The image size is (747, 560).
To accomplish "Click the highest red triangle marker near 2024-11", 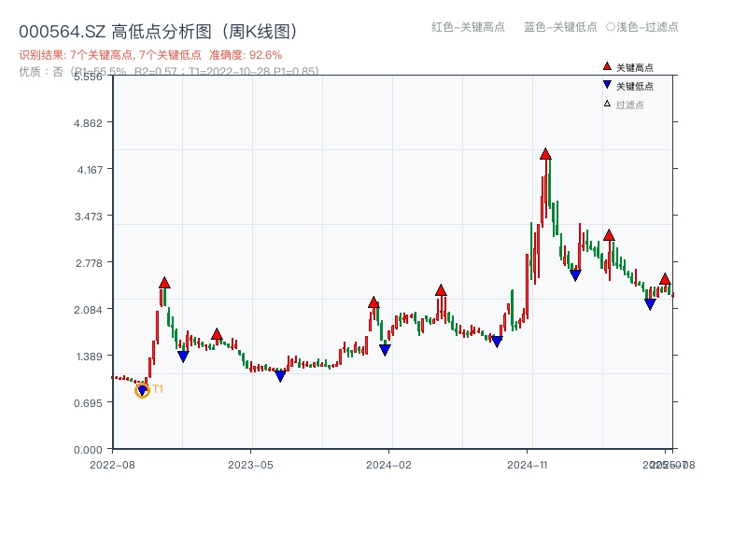I will [x=545, y=153].
